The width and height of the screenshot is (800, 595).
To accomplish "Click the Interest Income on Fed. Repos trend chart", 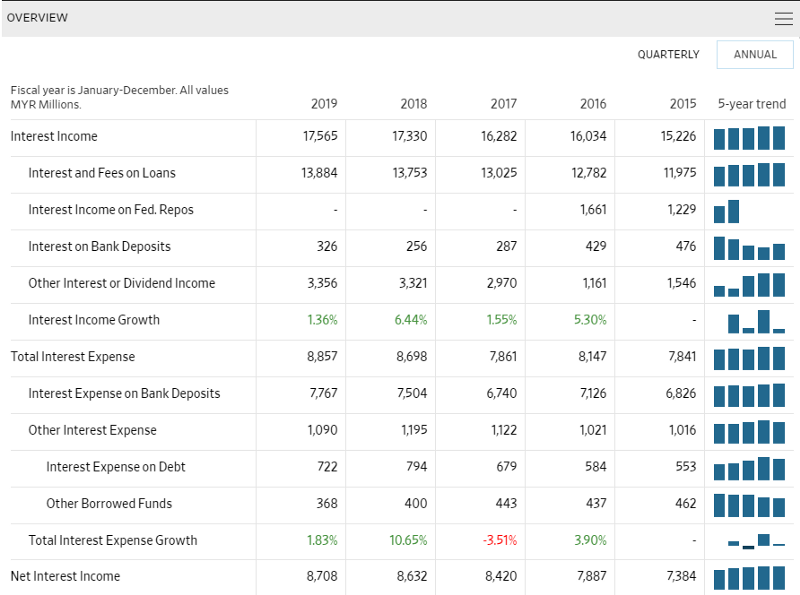I will pyautogui.click(x=727, y=211).
